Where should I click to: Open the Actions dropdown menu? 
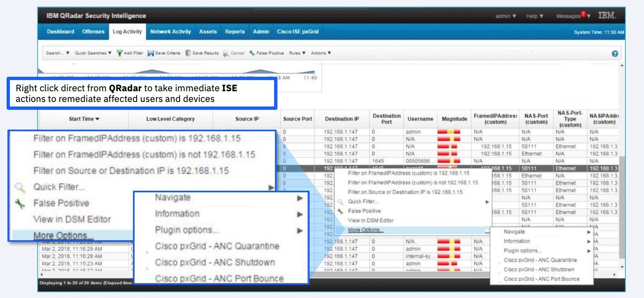pos(321,53)
